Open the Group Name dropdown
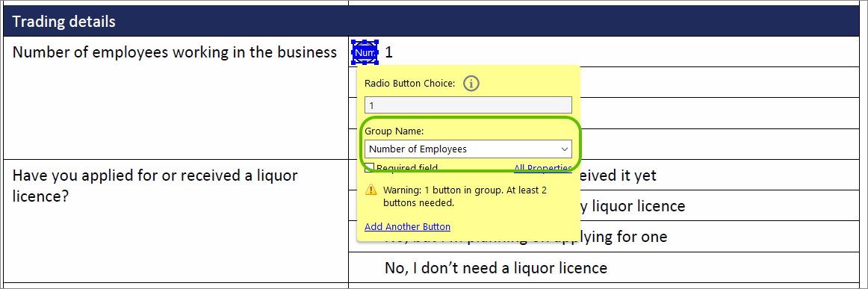This screenshot has width=868, height=289. click(468, 149)
